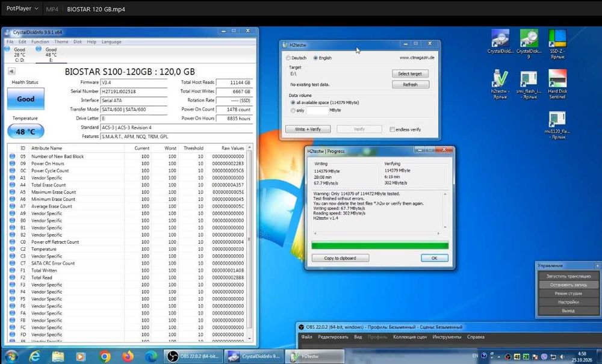Screen dimensions: 602x364
Task: Click the green 28 temperature tray icon
Action: coord(526,356)
